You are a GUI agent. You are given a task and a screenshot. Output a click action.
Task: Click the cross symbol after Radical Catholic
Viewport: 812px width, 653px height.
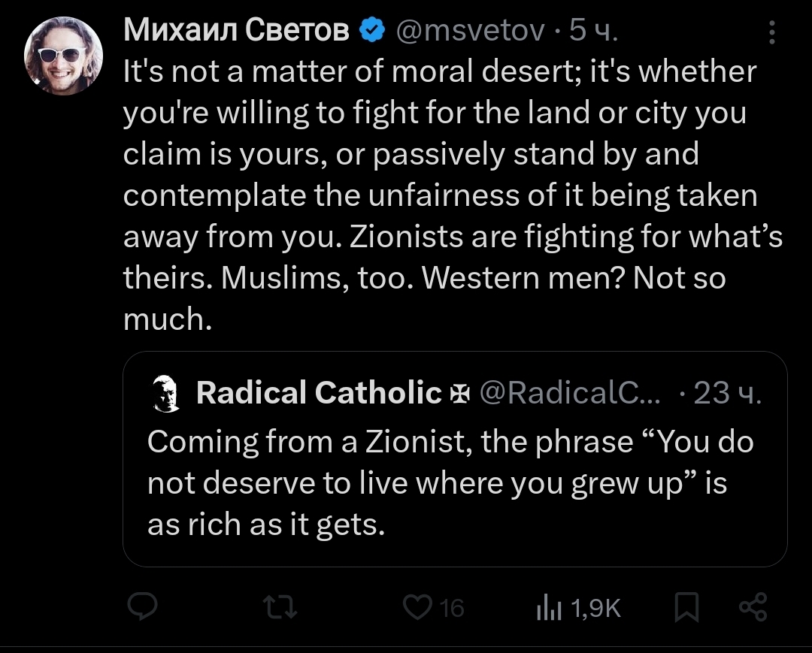pyautogui.click(x=458, y=394)
